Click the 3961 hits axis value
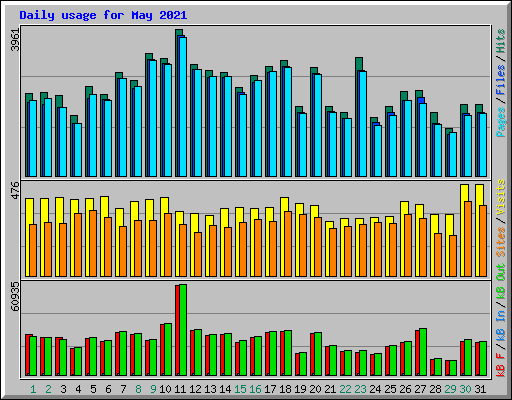 click(x=15, y=40)
